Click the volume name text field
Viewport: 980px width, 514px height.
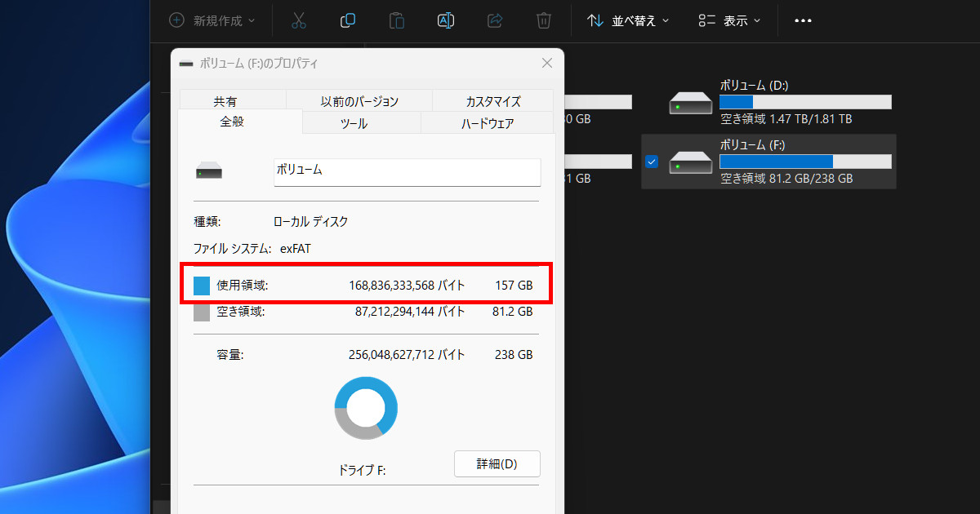coord(407,171)
